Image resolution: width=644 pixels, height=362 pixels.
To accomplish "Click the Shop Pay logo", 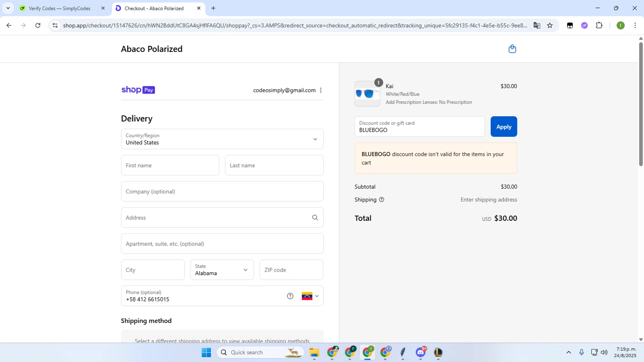I will pos(138,90).
